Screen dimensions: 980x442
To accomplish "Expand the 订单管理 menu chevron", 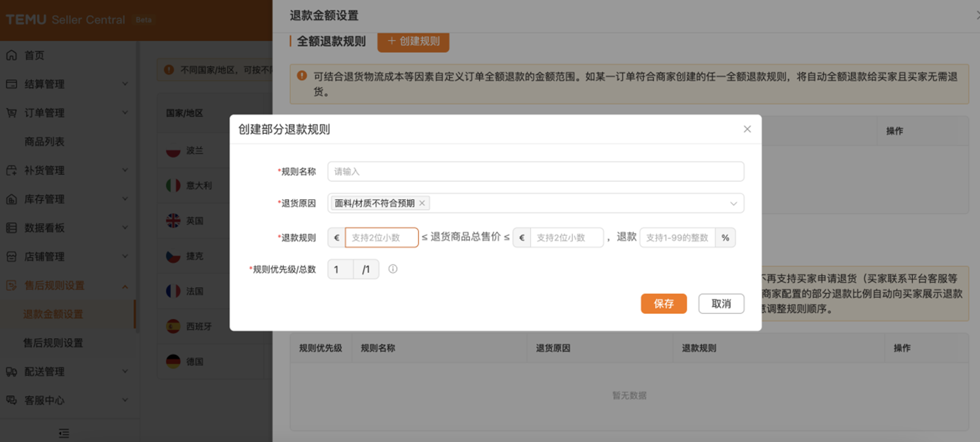I will point(125,112).
